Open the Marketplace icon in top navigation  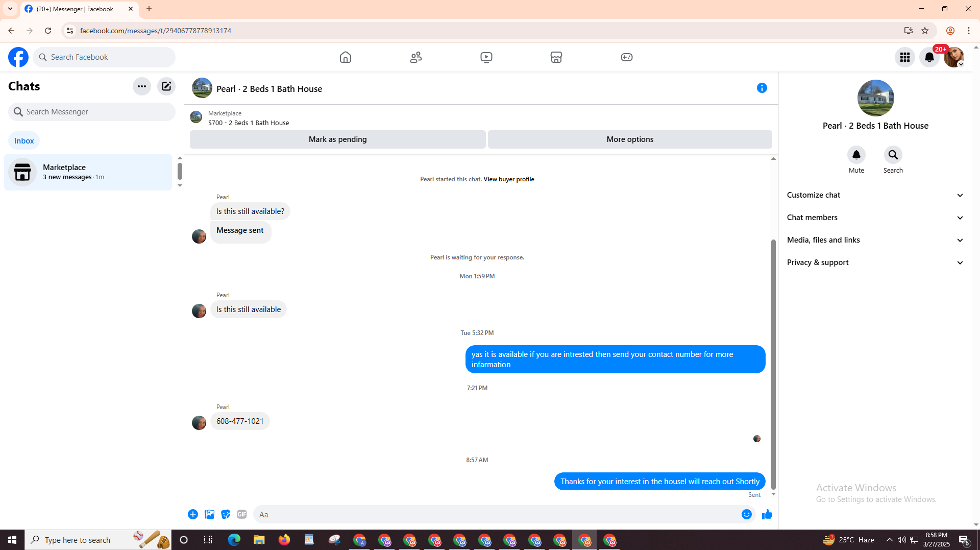[x=556, y=57]
